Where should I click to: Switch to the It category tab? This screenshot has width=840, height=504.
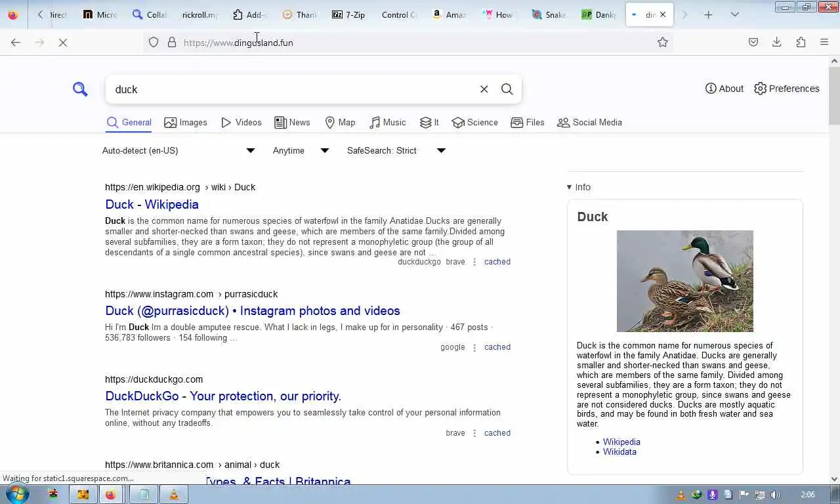pyautogui.click(x=430, y=123)
